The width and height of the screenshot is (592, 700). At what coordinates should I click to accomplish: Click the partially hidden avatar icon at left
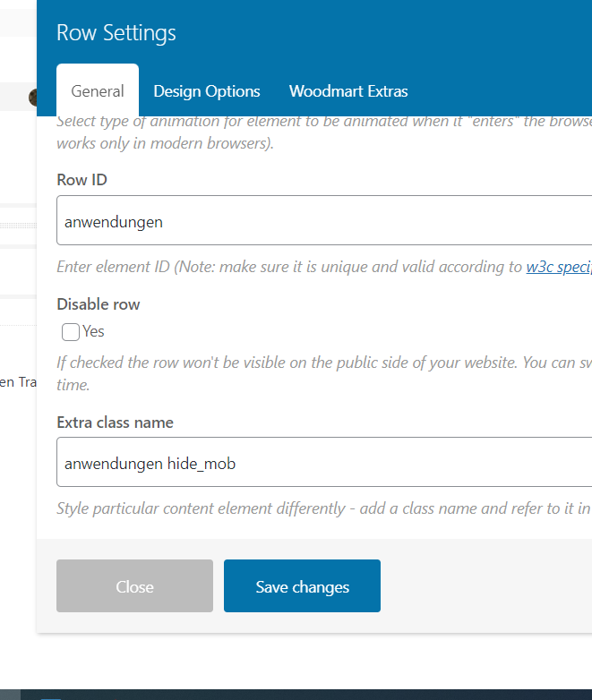tap(33, 97)
